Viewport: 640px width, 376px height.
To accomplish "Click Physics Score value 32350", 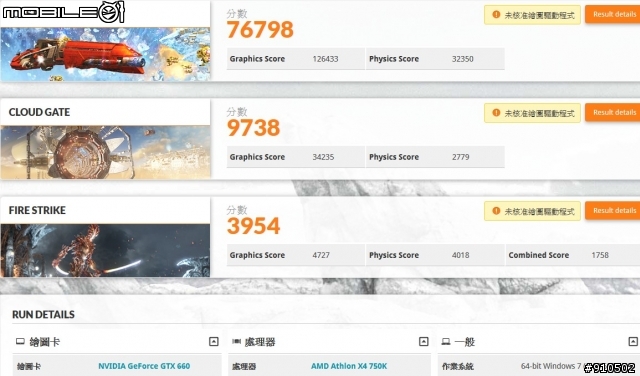I will [x=462, y=59].
